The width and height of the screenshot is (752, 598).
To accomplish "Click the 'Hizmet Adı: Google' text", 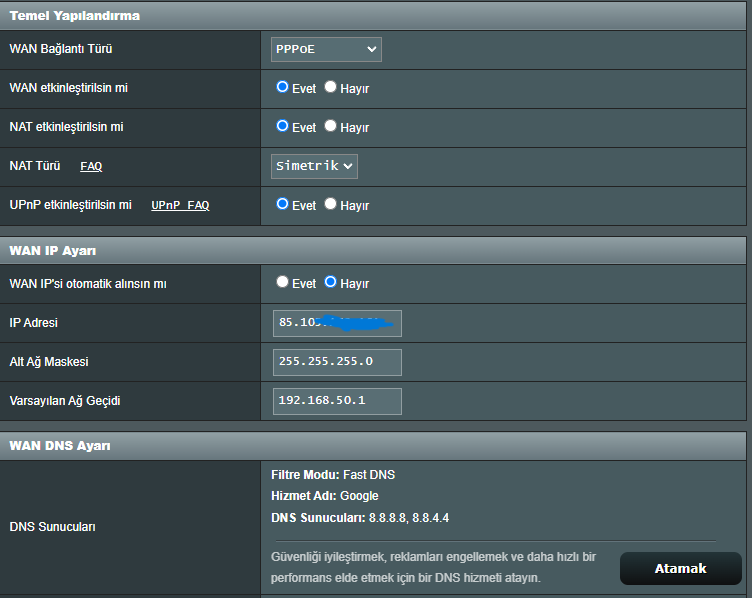I will 325,496.
